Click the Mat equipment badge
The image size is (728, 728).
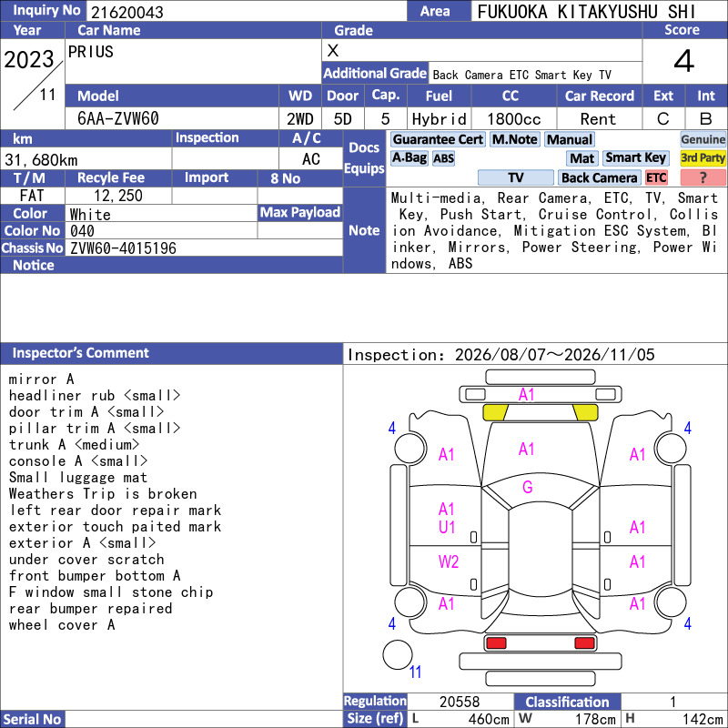pos(582,158)
